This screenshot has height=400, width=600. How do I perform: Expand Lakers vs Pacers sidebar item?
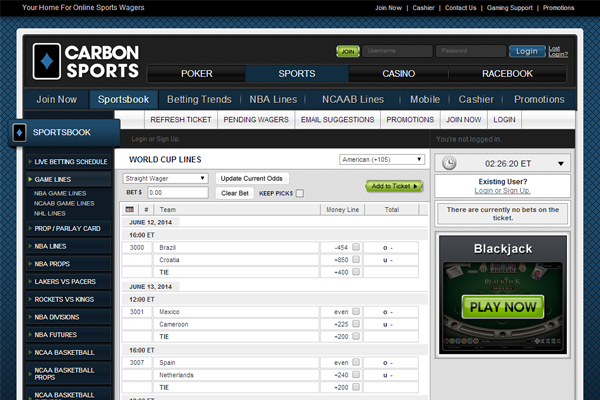tap(68, 281)
